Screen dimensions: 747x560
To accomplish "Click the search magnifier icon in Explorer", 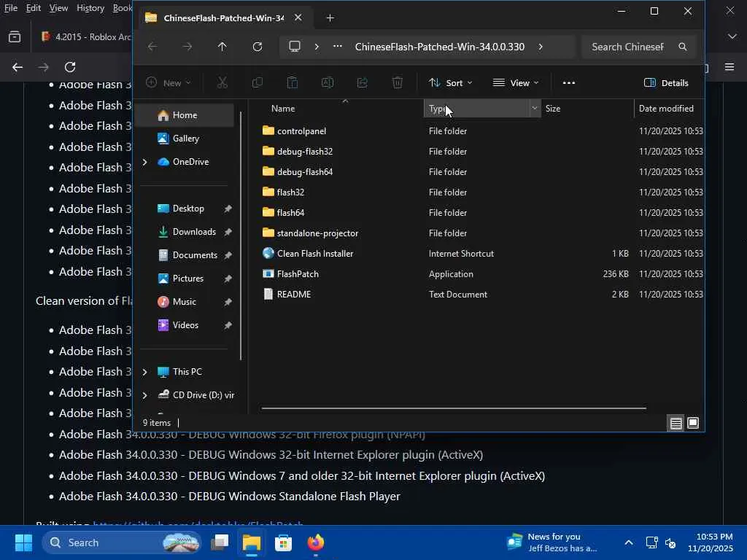I will (x=683, y=47).
